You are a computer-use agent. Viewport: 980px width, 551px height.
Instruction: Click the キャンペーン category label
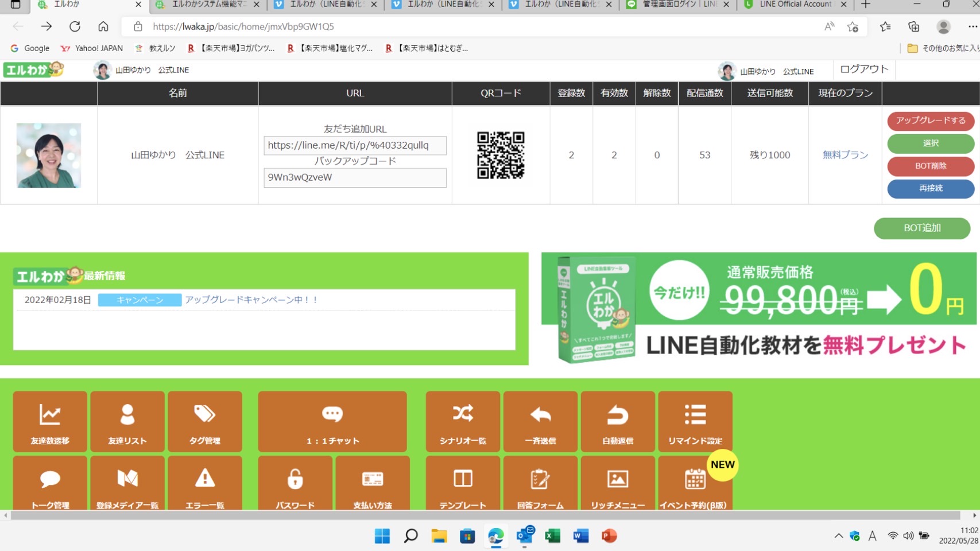point(140,300)
